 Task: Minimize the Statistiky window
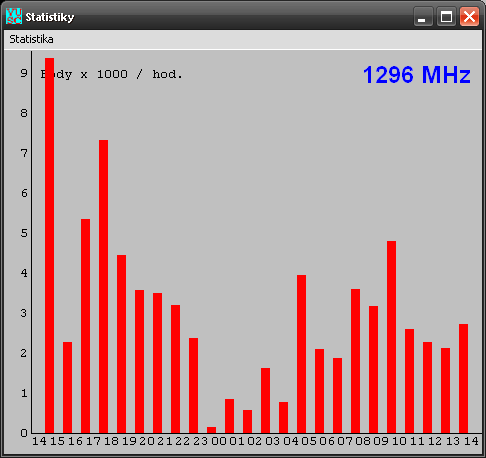(x=423, y=16)
